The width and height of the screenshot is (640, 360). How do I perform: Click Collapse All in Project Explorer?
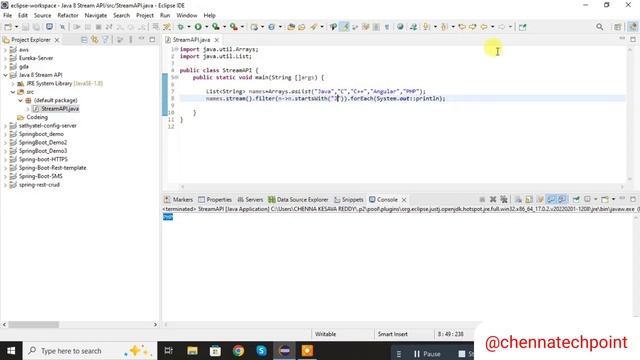click(84, 40)
